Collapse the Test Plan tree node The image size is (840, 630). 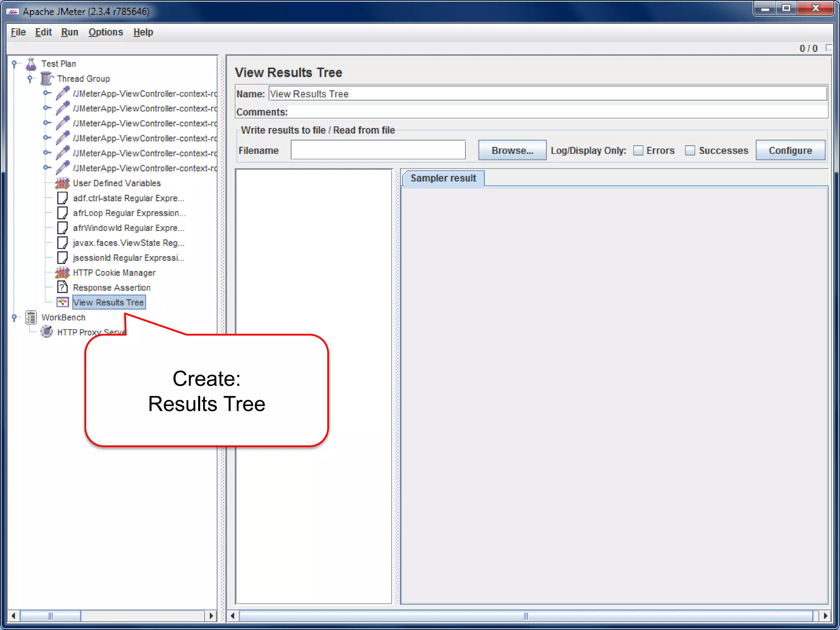click(15, 64)
